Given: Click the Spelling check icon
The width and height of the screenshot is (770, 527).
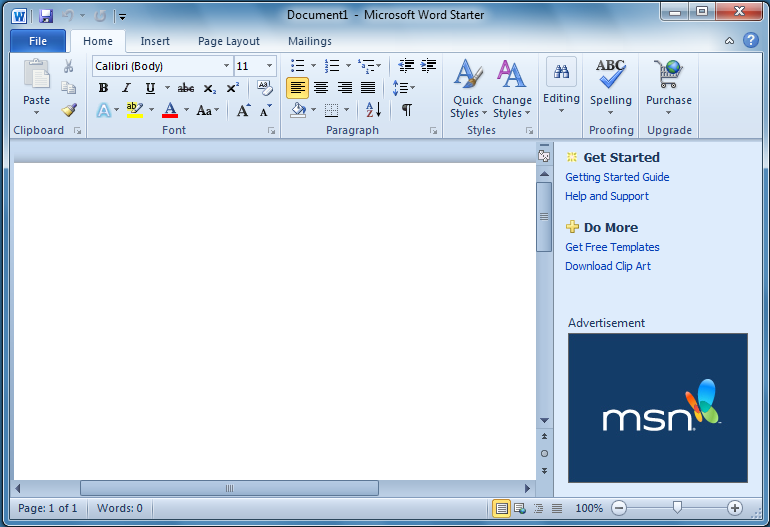Looking at the screenshot, I should coord(610,83).
